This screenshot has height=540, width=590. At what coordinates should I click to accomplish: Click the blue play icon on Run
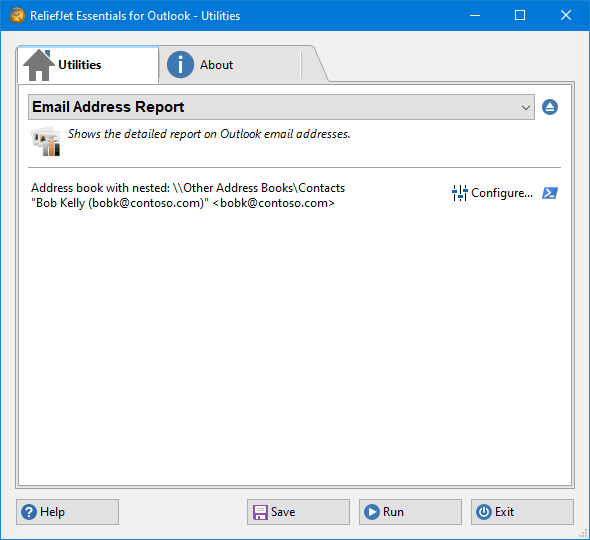click(372, 512)
